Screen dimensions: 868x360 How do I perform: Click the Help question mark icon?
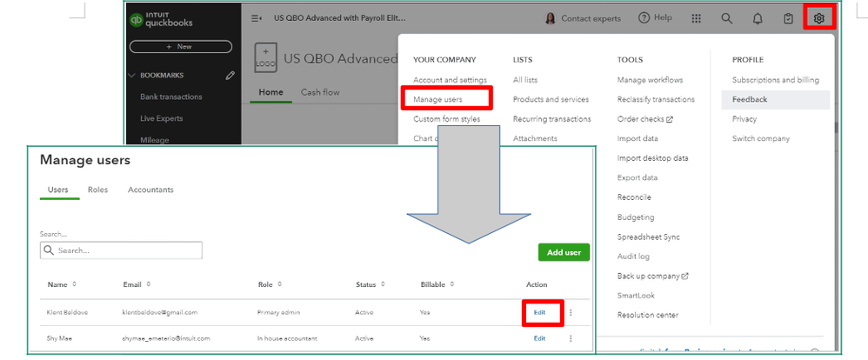[x=644, y=17]
